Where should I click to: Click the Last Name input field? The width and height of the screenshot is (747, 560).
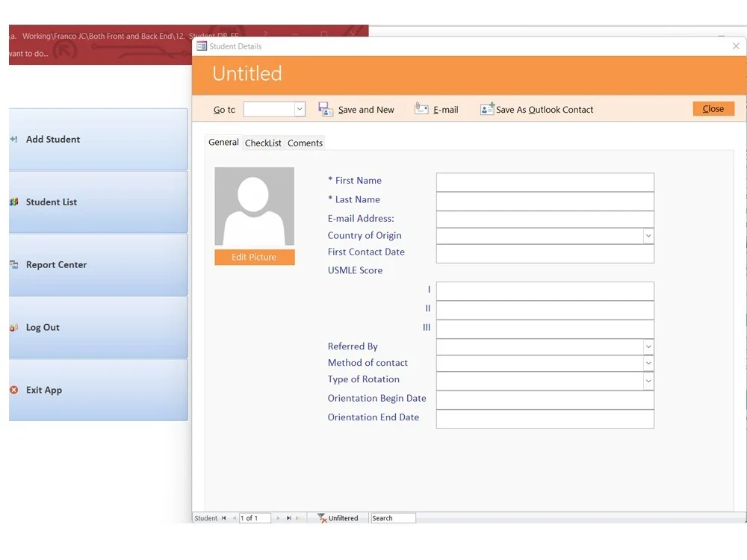[x=545, y=202]
